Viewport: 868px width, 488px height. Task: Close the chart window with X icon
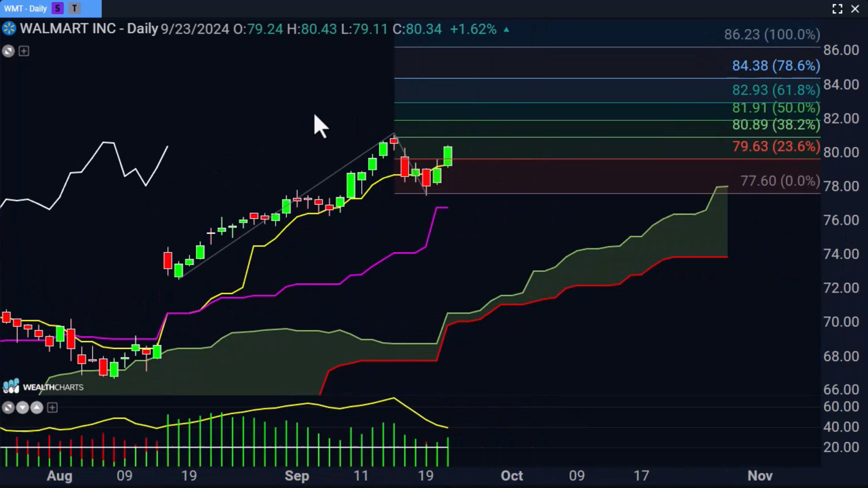pos(855,9)
